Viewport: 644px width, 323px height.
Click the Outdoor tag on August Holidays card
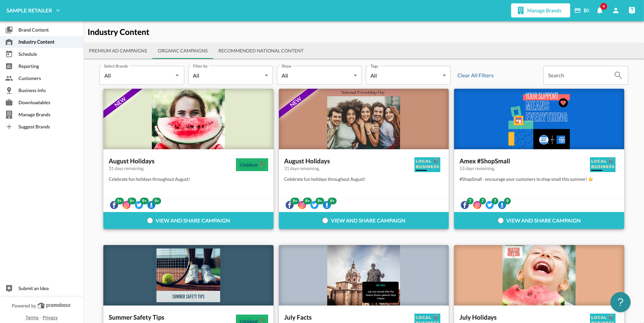252,165
